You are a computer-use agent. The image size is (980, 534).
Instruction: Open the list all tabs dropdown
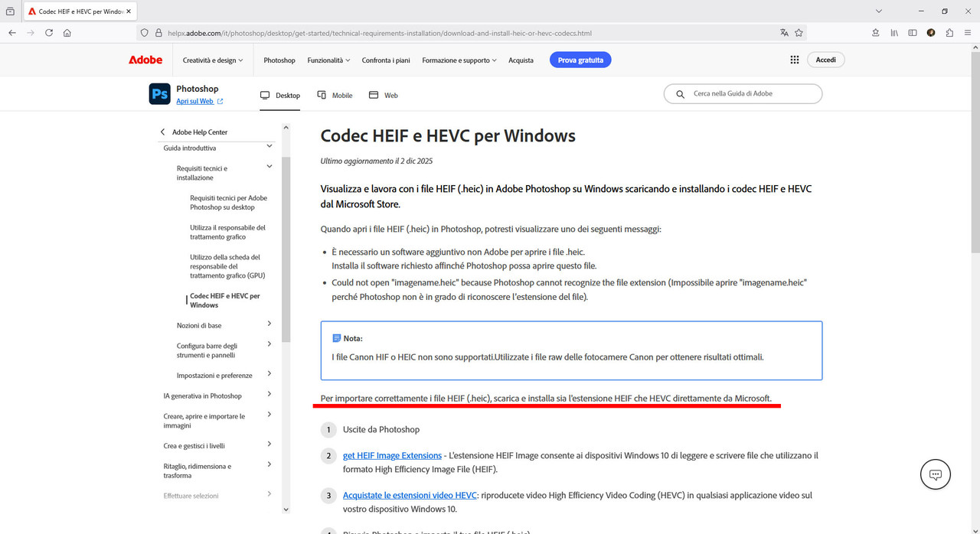pos(877,11)
